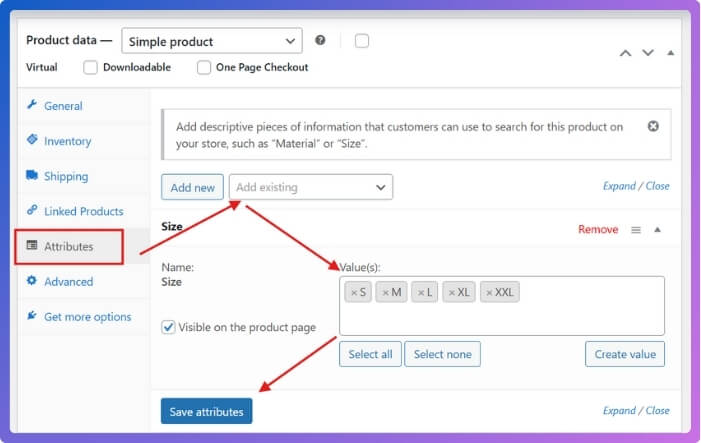This screenshot has height=443, width=701.
Task: Remove the S size value
Action: tap(354, 293)
